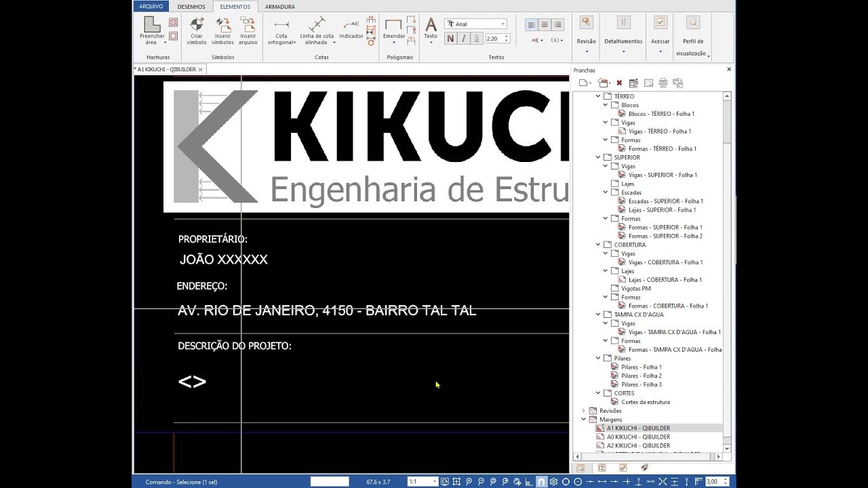Open the 1:1 scale dropdown
The image size is (868, 488).
coord(435,482)
